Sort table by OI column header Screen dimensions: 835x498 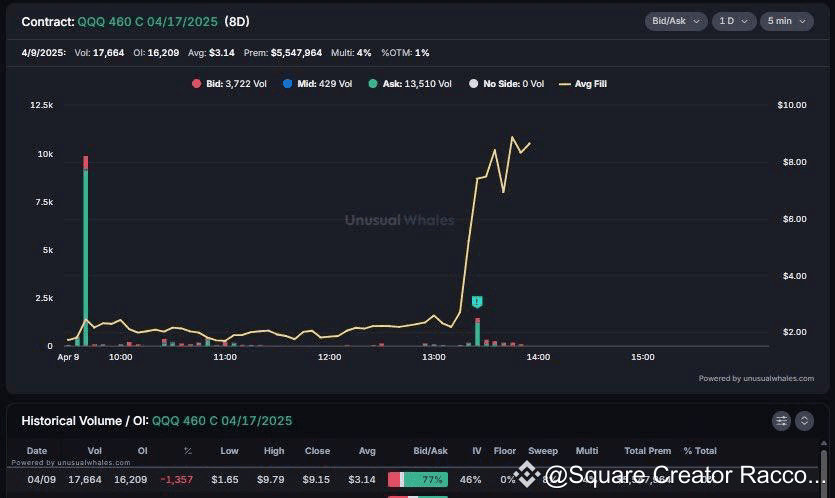142,451
